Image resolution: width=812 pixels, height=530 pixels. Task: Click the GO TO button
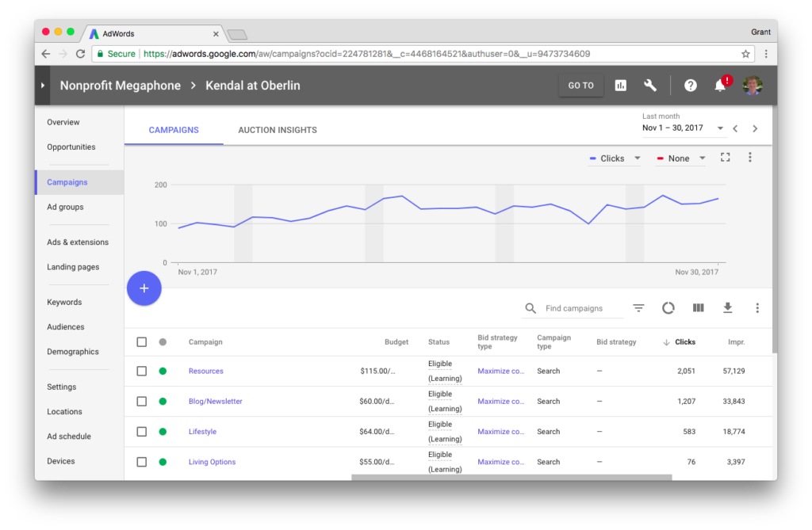[581, 86]
